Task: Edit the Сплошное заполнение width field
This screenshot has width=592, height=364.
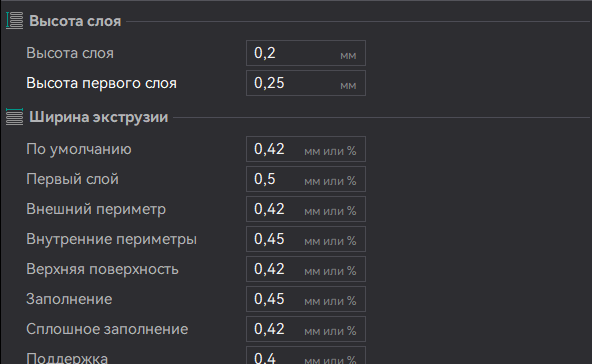Action: (306, 329)
